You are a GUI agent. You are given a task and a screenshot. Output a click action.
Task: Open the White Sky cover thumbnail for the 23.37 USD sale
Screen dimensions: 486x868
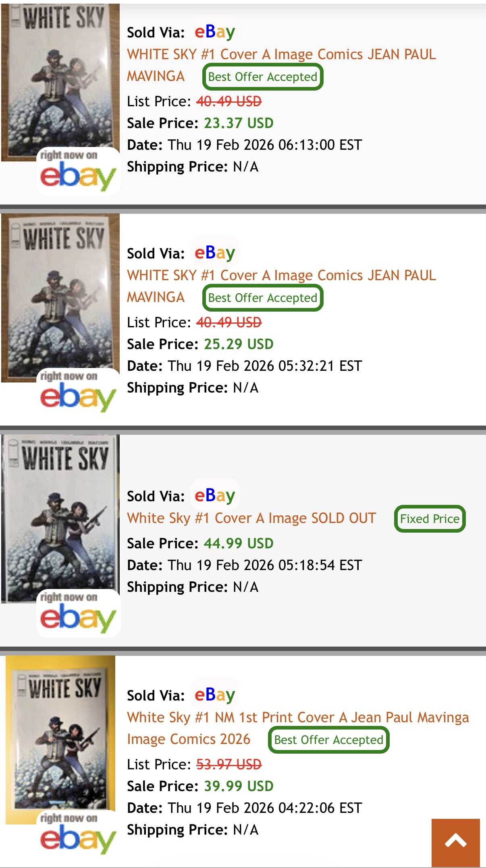point(60,81)
